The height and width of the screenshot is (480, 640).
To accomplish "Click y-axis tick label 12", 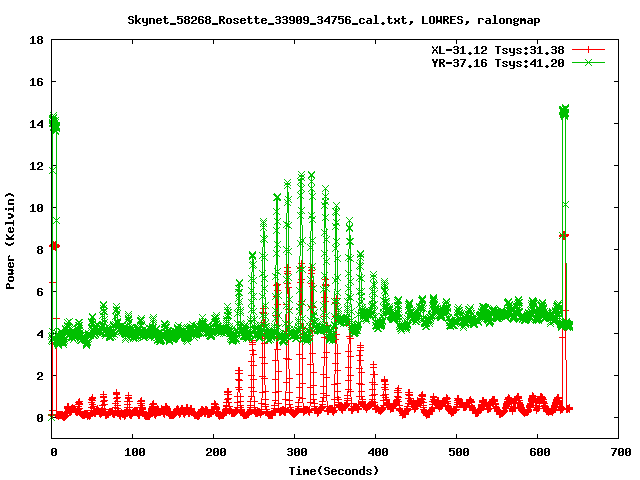I will tap(36, 166).
